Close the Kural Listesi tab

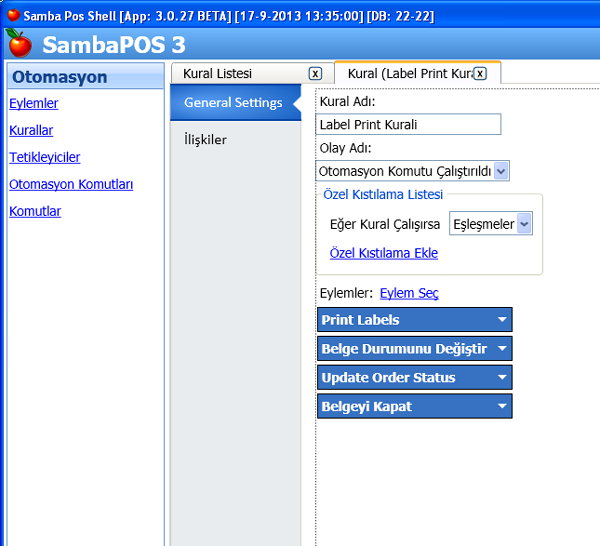click(315, 73)
